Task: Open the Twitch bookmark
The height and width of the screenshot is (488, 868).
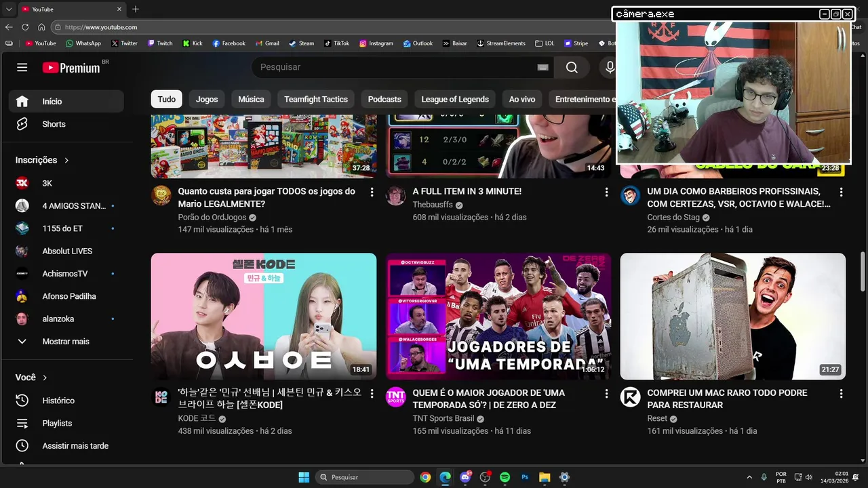Action: pyautogui.click(x=160, y=43)
